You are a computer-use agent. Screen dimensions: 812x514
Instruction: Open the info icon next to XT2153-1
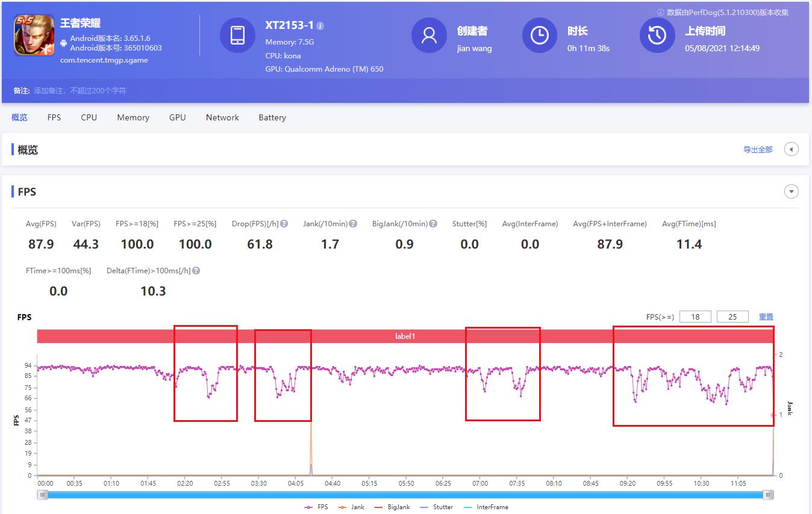[320, 26]
